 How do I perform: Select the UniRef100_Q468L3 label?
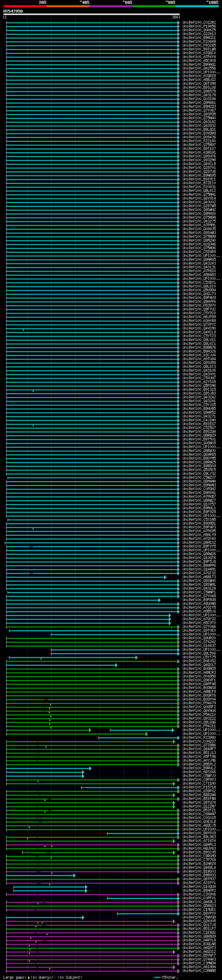coord(199,902)
